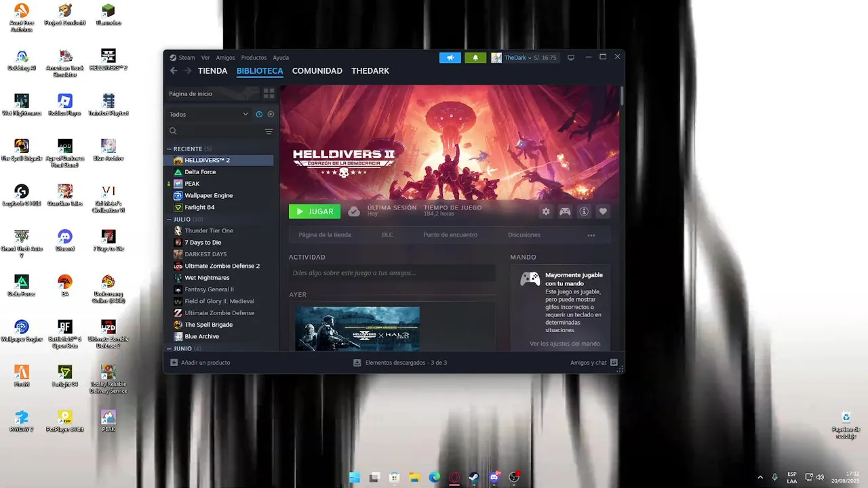868x488 pixels.
Task: Switch to the COMUNIDAD tab
Action: tap(317, 70)
